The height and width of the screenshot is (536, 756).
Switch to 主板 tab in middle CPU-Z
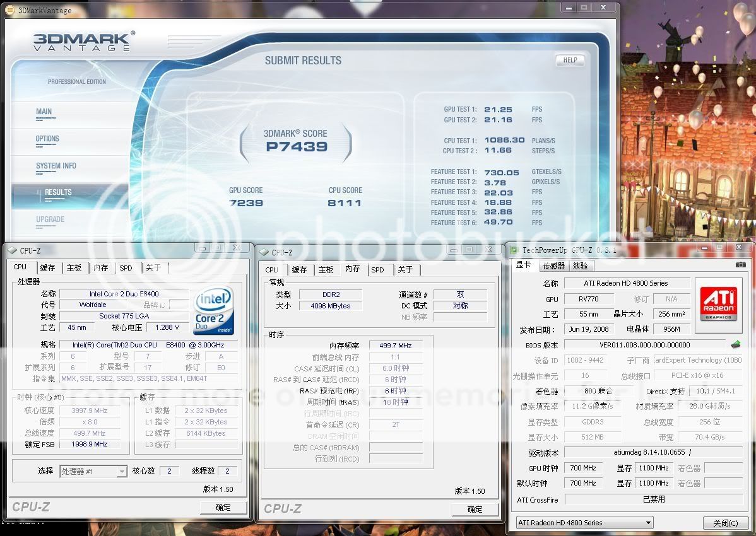326,270
